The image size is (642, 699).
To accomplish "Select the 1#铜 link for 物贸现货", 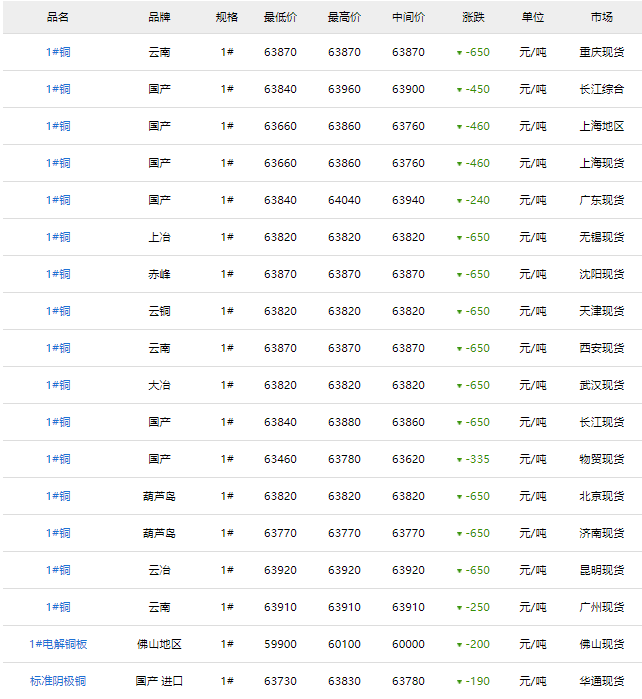I will click(x=58, y=459).
